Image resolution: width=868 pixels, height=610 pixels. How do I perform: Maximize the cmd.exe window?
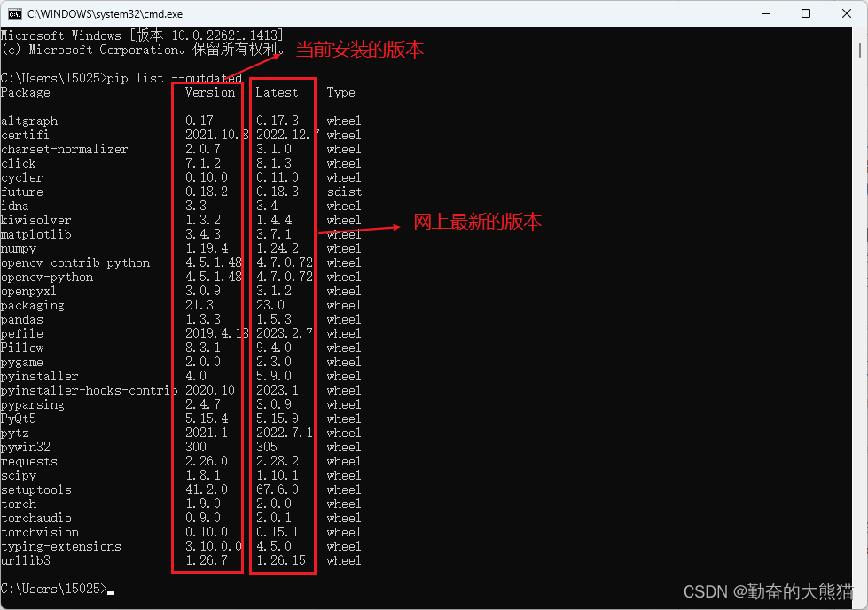pyautogui.click(x=806, y=14)
